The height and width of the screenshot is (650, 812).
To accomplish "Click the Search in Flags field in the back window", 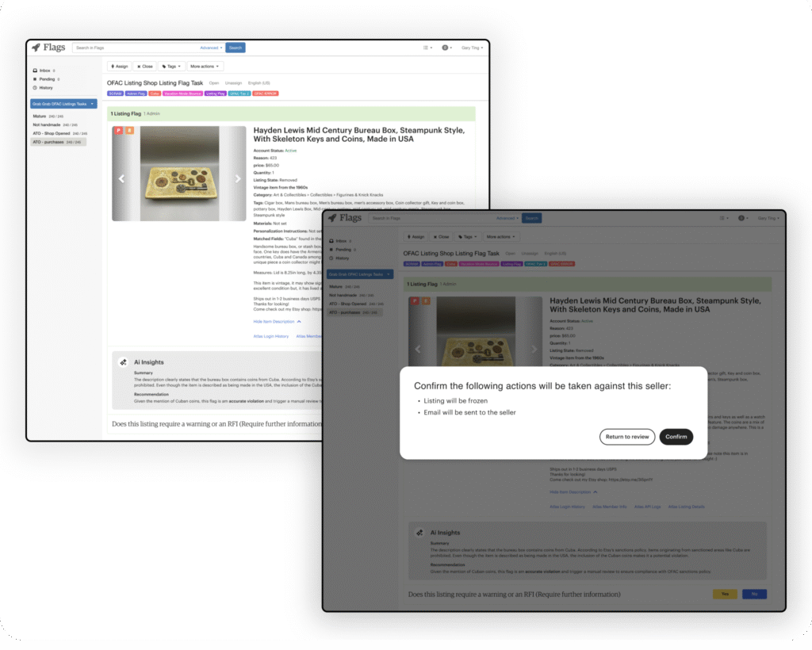I will click(135, 48).
